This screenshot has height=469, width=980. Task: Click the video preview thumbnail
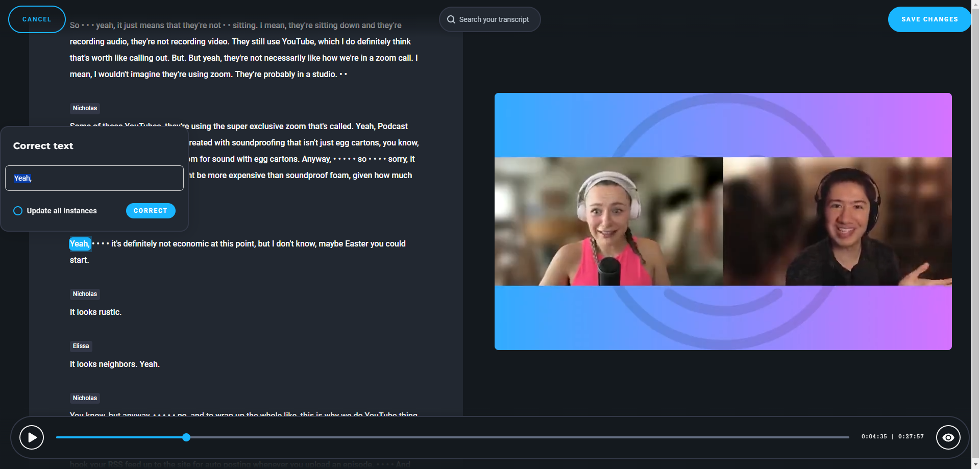(x=723, y=221)
